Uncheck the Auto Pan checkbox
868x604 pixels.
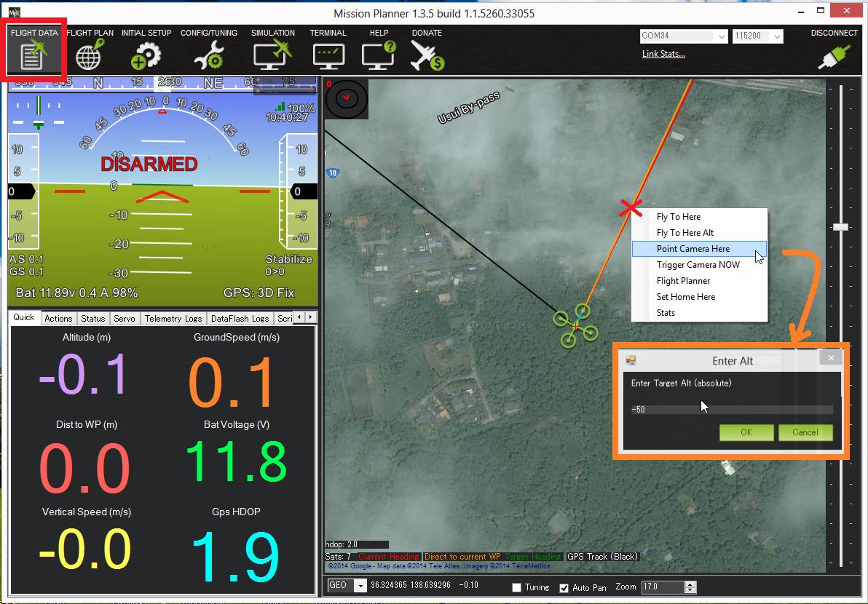click(x=564, y=588)
